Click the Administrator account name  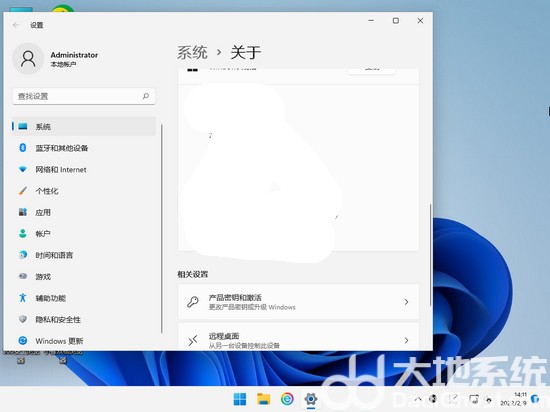click(74, 55)
